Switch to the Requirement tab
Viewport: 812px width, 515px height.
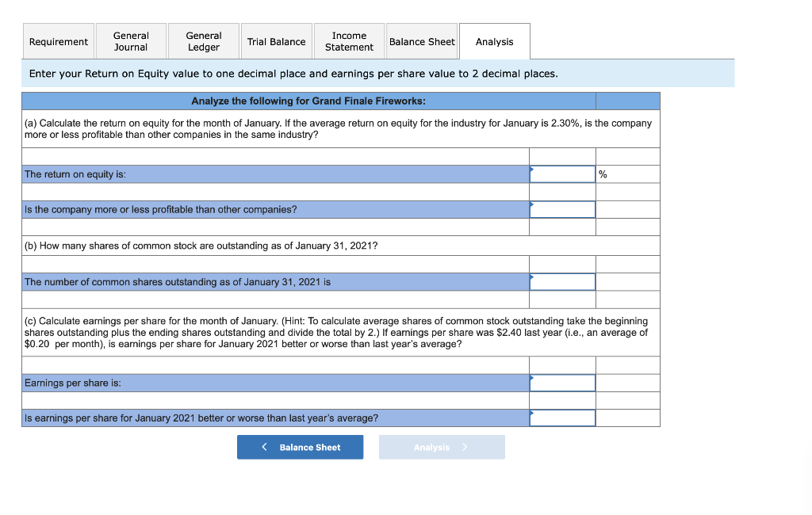[58, 41]
